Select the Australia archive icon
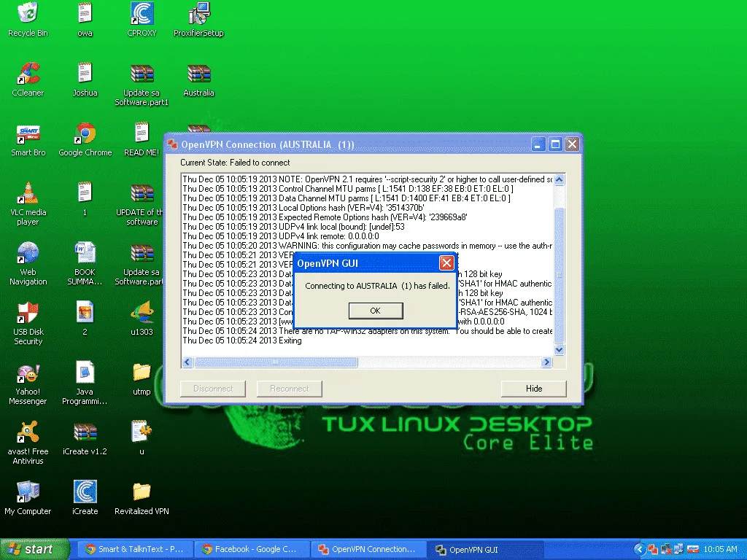747x560 pixels. click(x=198, y=73)
